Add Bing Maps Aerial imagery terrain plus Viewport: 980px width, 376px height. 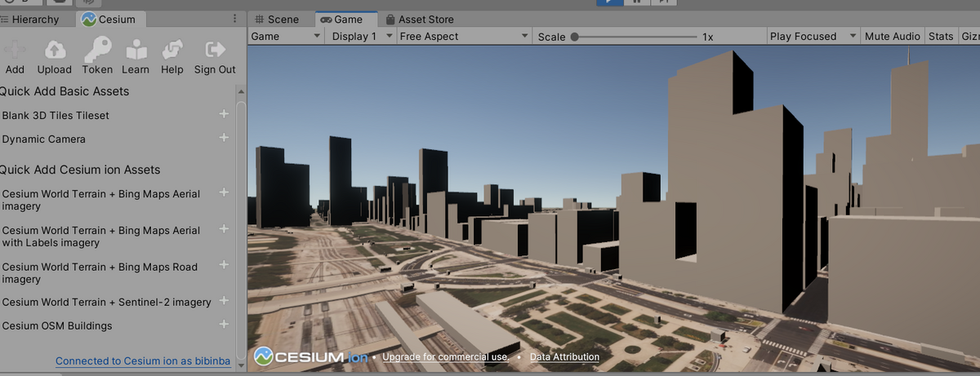click(x=224, y=192)
